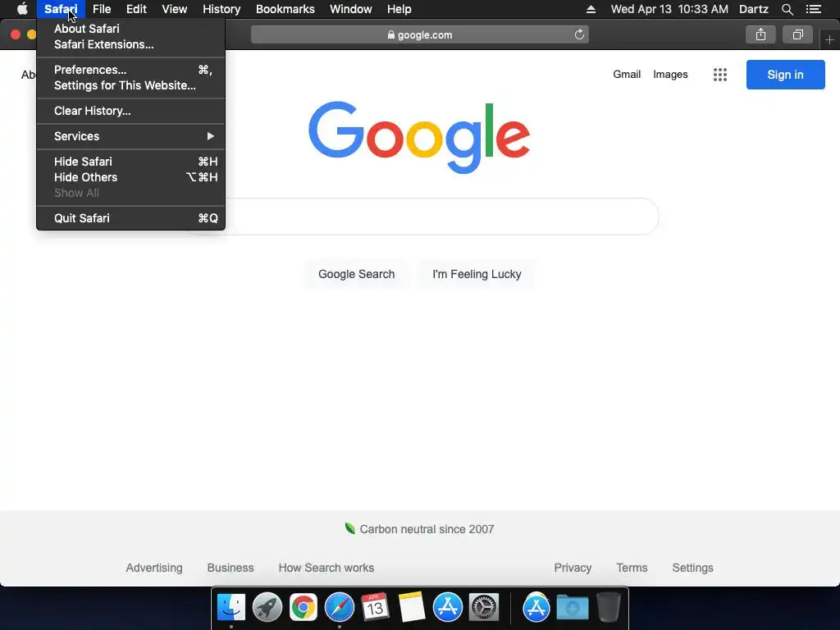Open the Edit menu in menu bar
The width and height of the screenshot is (840, 630).
[x=136, y=9]
